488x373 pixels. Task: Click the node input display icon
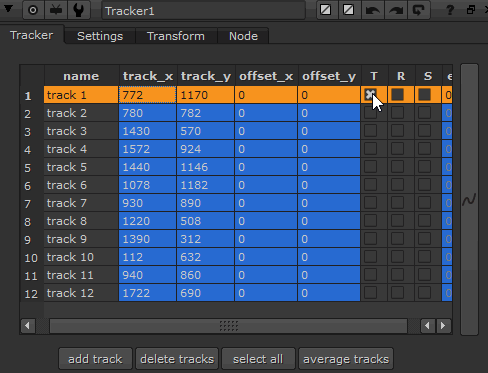(x=56, y=10)
